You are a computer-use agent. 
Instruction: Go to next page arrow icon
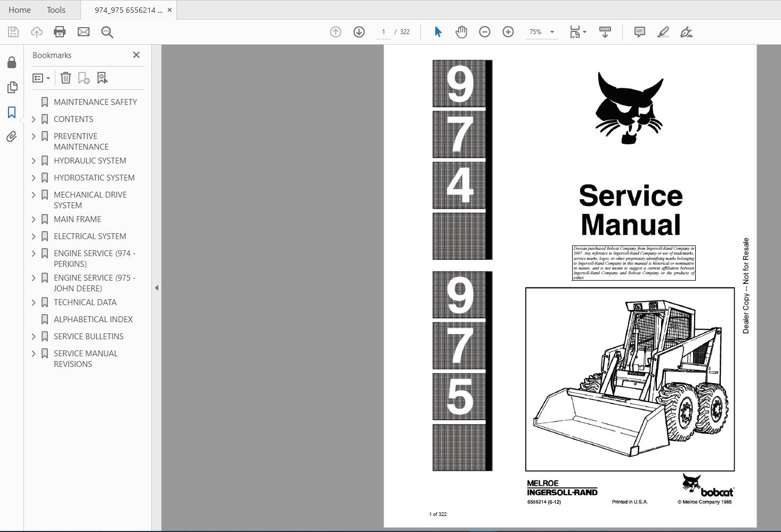tap(359, 32)
